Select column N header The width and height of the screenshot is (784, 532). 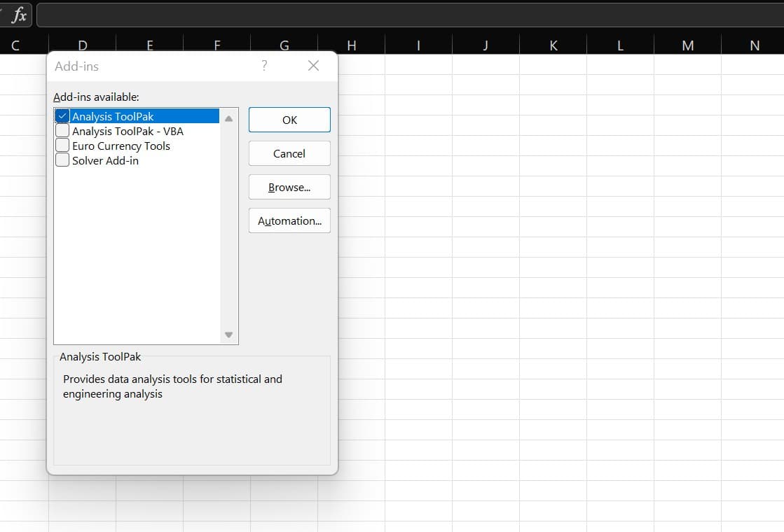point(754,45)
